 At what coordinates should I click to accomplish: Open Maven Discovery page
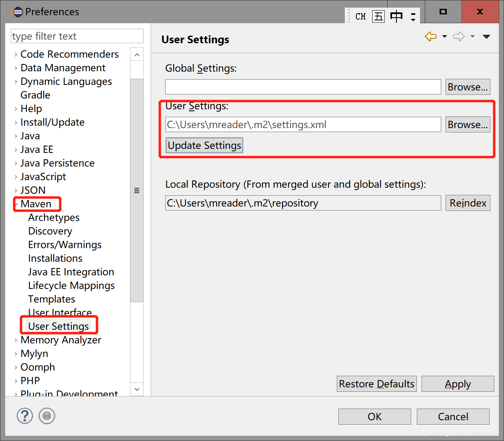[x=50, y=231]
